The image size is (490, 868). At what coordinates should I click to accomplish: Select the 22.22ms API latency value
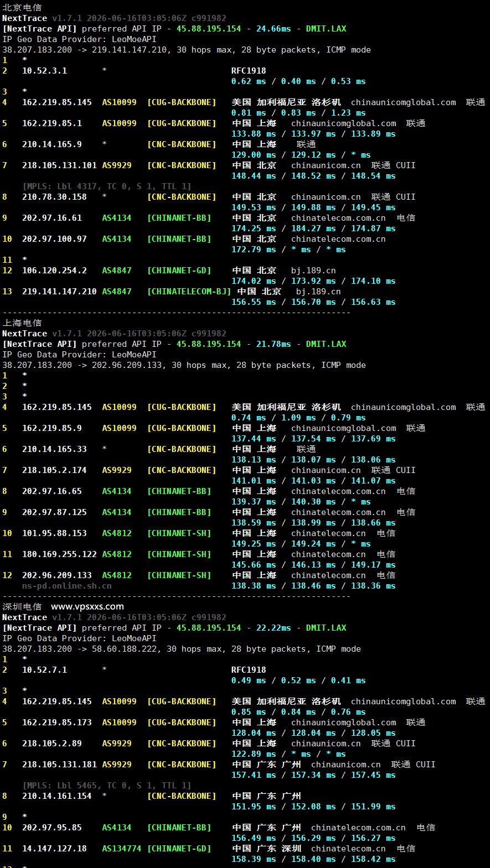[274, 628]
